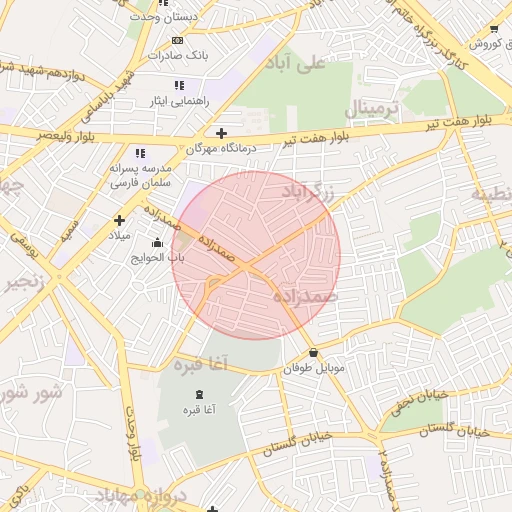Select the علی آباد neighborhood label
Image resolution: width=512 pixels, height=512 pixels.
(x=295, y=64)
